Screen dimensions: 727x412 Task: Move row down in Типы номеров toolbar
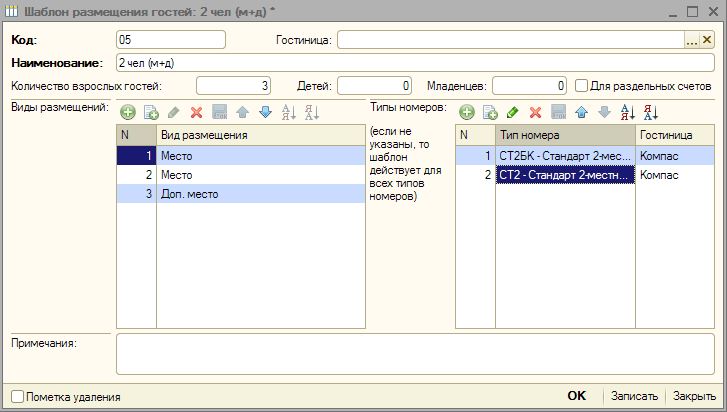(x=604, y=112)
